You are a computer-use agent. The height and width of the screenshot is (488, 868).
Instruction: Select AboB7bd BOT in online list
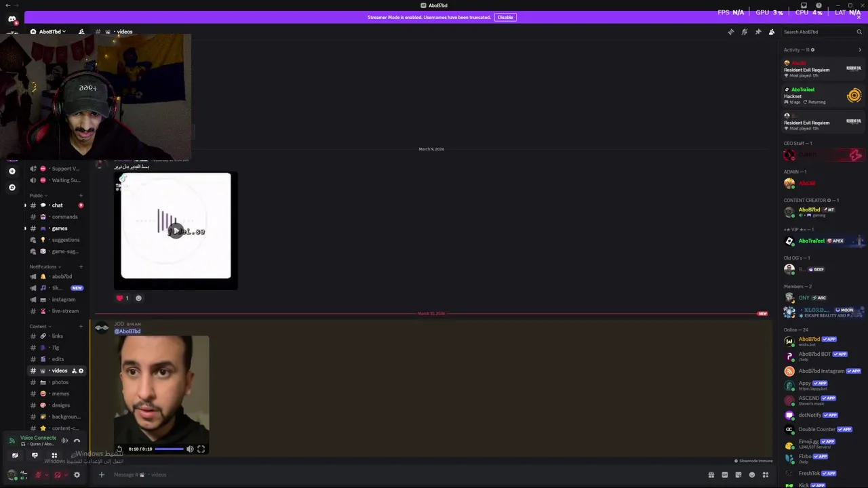(x=823, y=356)
